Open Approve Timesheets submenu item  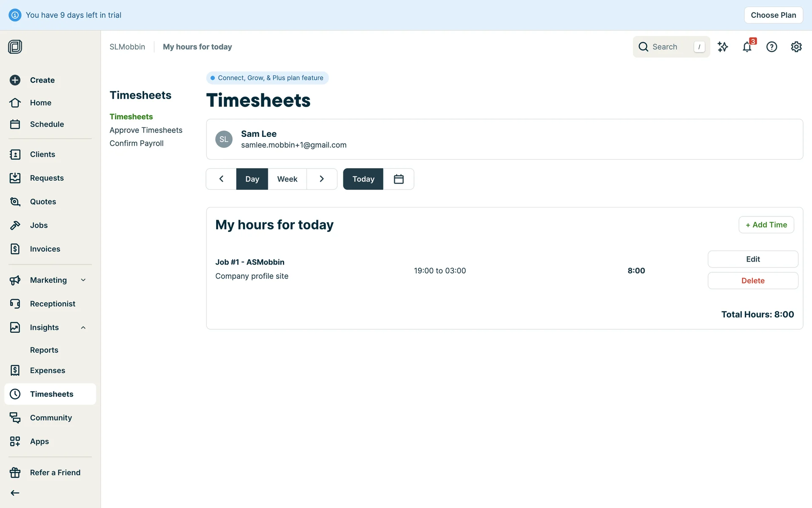click(146, 130)
